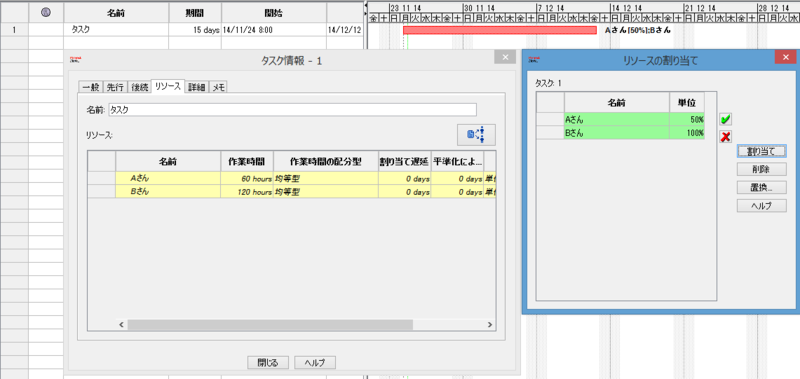This screenshot has height=379, width=800.
Task: Click the 割り当て遅延 column header
Action: point(405,161)
